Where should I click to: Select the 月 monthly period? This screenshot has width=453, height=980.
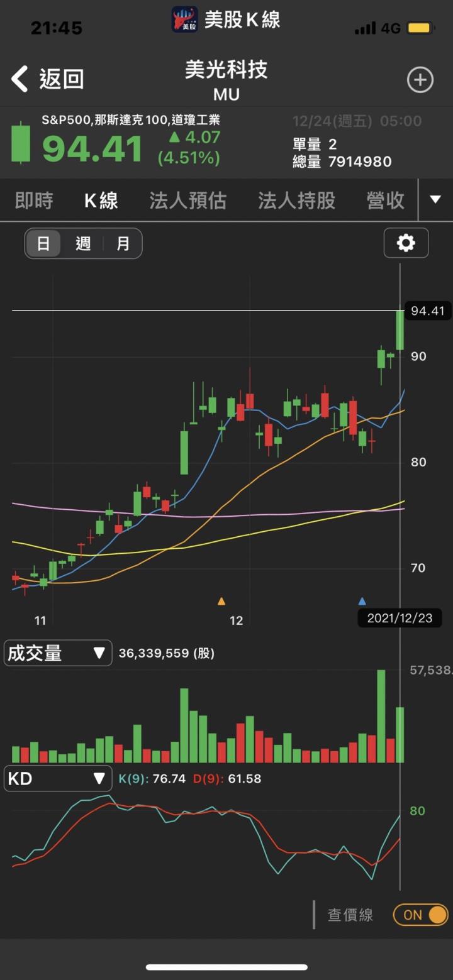click(123, 243)
